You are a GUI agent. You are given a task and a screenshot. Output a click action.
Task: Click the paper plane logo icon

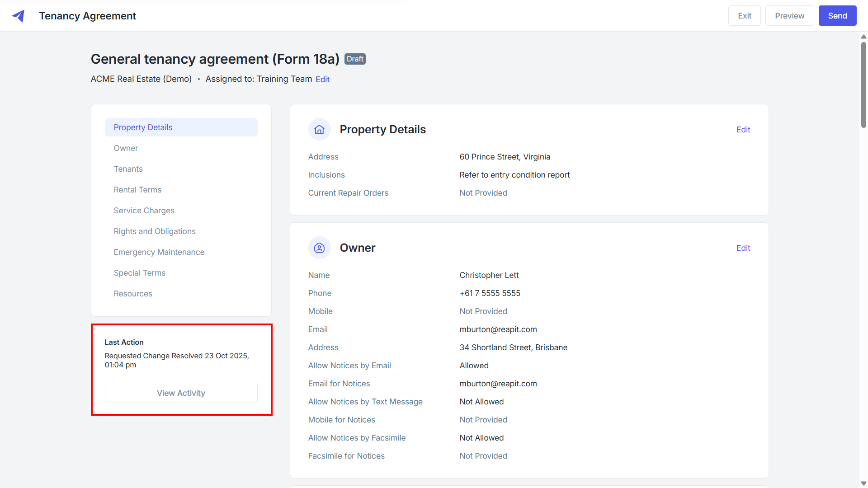pyautogui.click(x=18, y=16)
